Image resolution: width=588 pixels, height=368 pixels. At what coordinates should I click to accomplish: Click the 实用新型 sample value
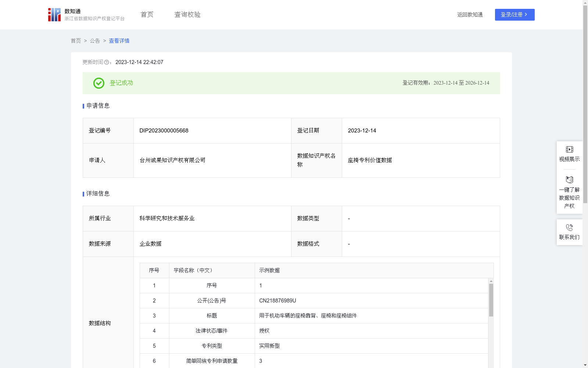(269, 346)
